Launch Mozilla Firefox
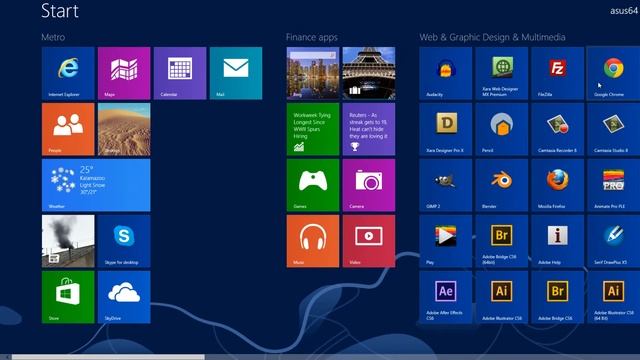Screen dimensions: 640x360 tap(558, 185)
